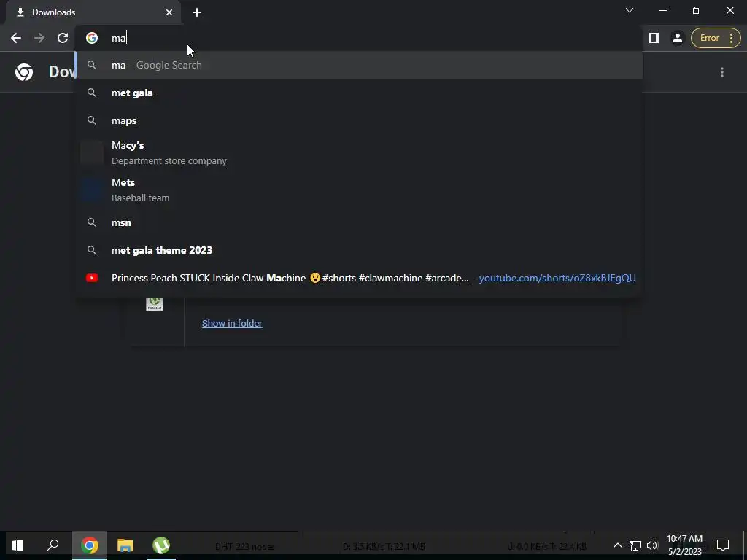This screenshot has width=747, height=560.
Task: Click the Google icon in the address bar
Action: (92, 38)
